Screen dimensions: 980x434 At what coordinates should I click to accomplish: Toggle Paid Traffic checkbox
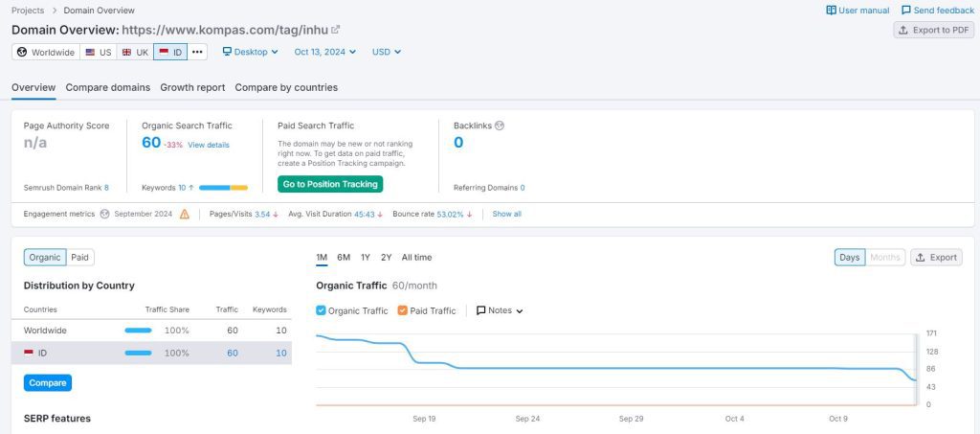403,310
